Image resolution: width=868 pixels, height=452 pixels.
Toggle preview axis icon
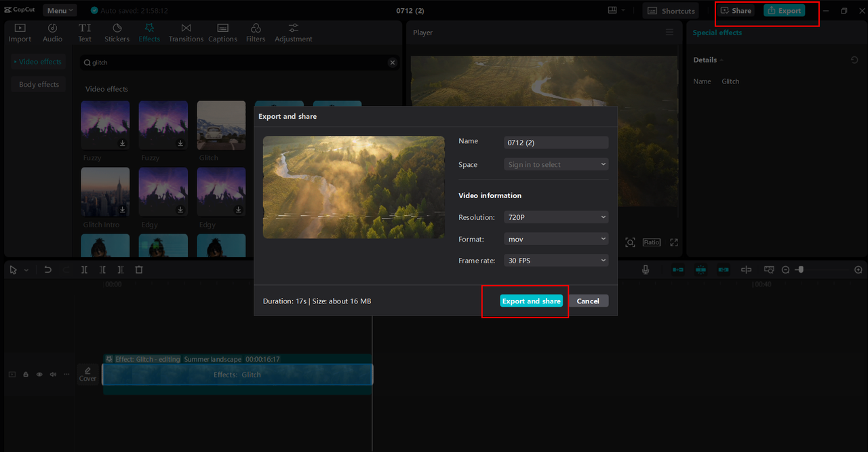point(746,269)
